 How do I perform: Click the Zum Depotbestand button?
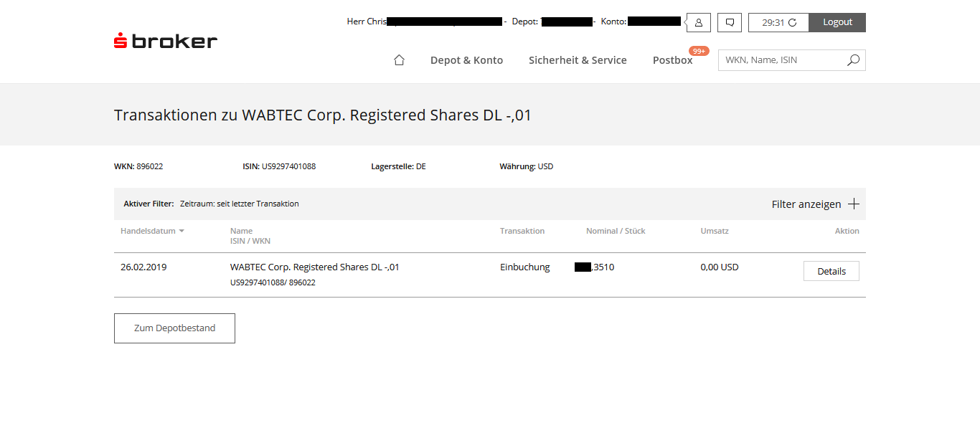pyautogui.click(x=174, y=328)
